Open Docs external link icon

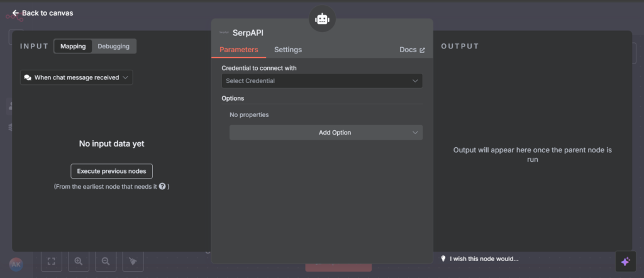(x=422, y=50)
